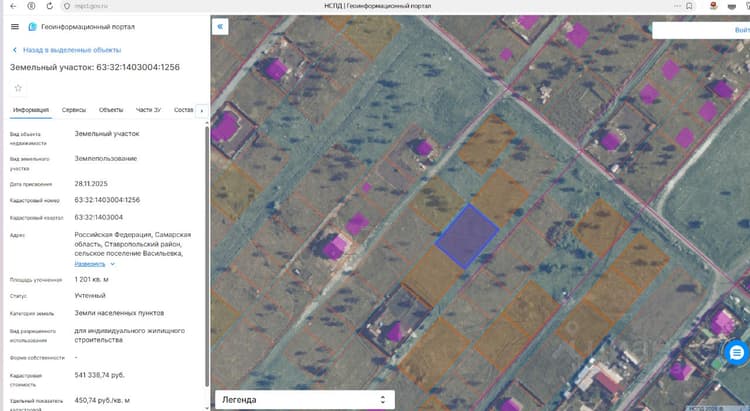Open the chat support bubble
750x411 pixels.
[737, 353]
